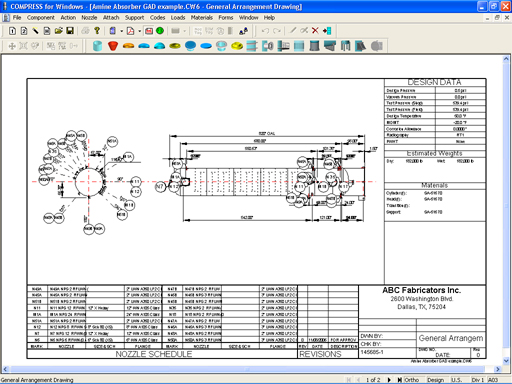Add the support legs component
This screenshot has width=512, height=384.
(x=345, y=46)
